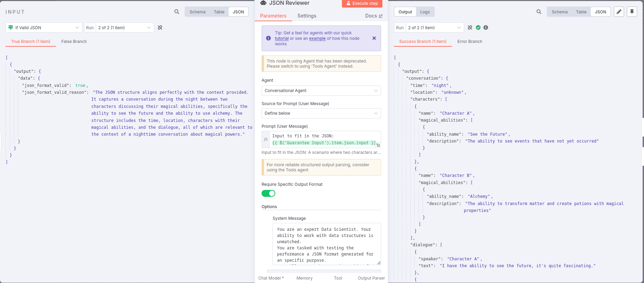Dismiss the agents tip banner
Viewport: 644px width, 283px height.
click(x=374, y=38)
